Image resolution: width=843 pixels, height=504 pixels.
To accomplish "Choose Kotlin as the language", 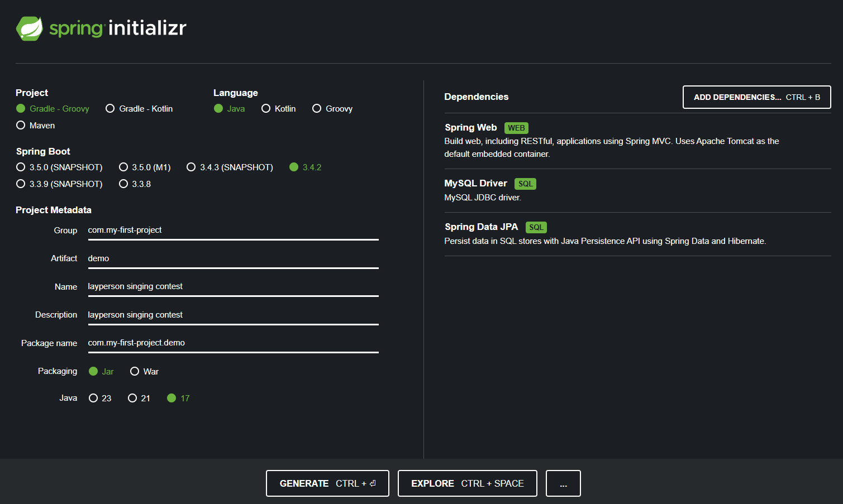I will pos(279,109).
